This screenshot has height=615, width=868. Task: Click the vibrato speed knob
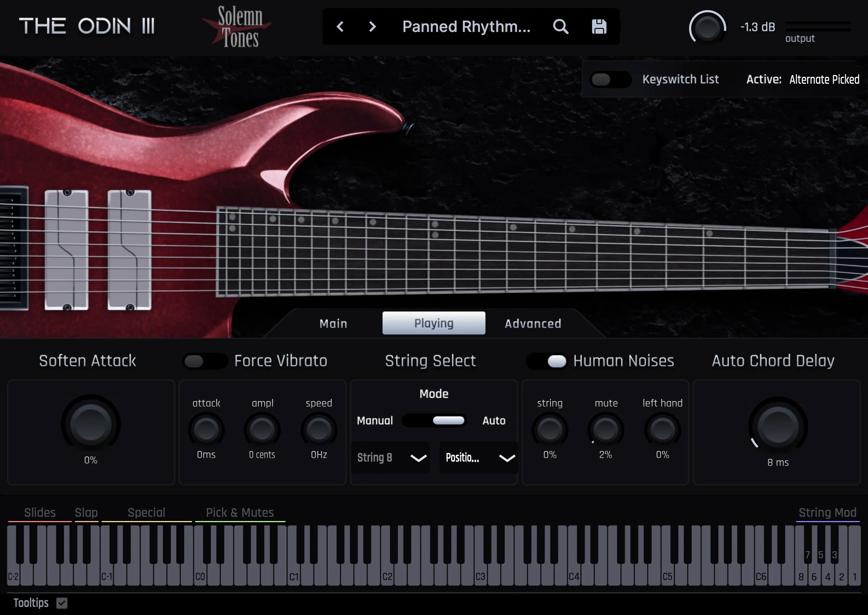319,430
